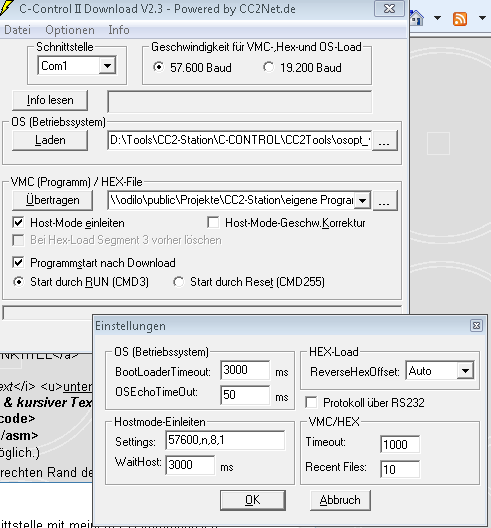Image resolution: width=491 pixels, height=528 pixels.
Task: Browse for OS file with ellipsis button
Action: point(385,141)
